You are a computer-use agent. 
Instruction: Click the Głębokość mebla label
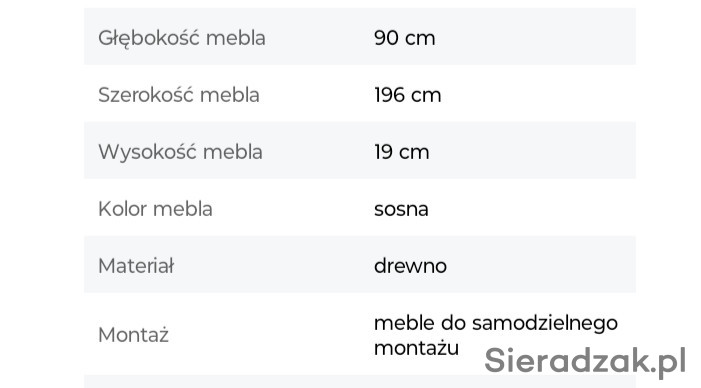click(182, 38)
